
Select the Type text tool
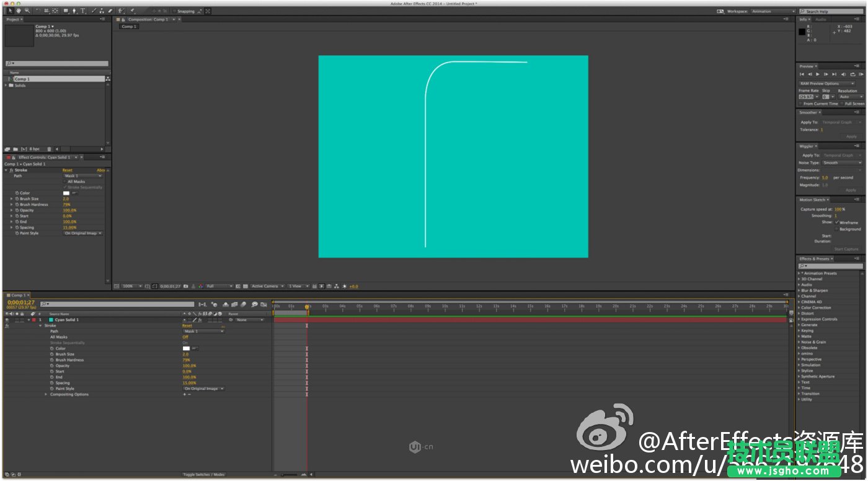[x=83, y=11]
